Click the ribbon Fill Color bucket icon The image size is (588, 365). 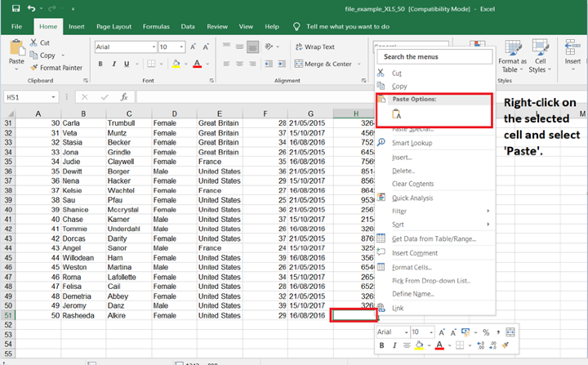click(x=176, y=64)
